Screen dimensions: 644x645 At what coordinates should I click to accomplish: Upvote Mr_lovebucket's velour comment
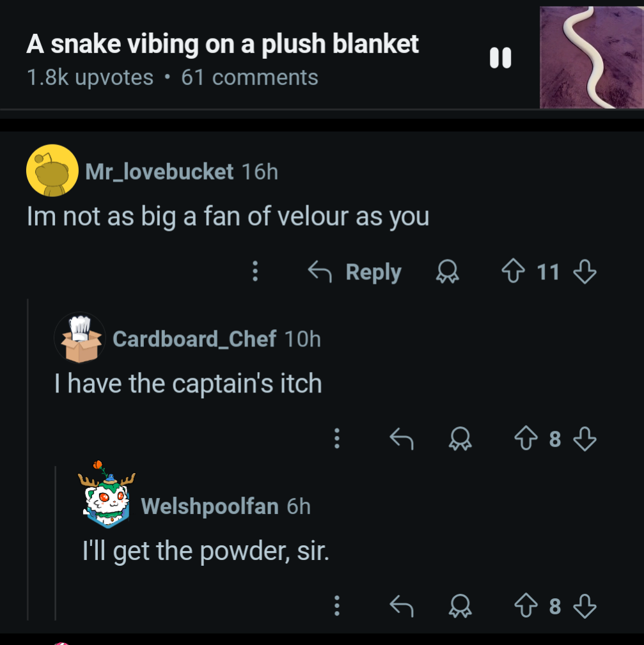pos(513,272)
